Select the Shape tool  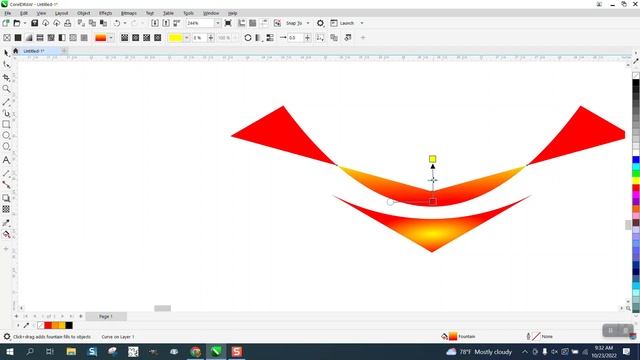click(6, 64)
